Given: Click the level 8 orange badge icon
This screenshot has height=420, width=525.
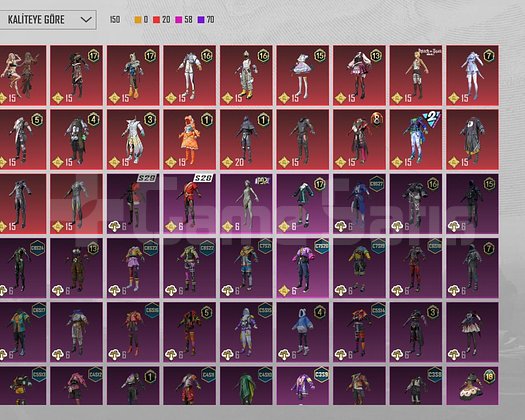Looking at the screenshot, I should (376, 119).
